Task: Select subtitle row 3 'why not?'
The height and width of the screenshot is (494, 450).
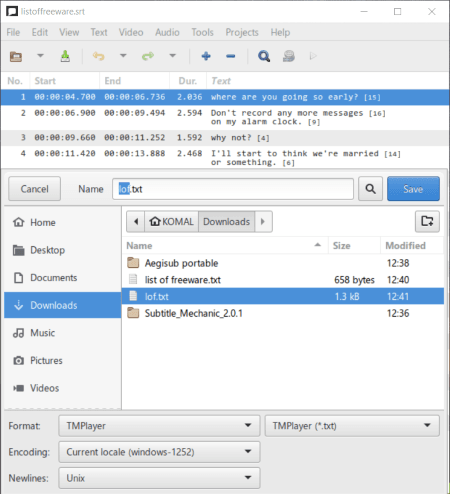Action: click(225, 138)
